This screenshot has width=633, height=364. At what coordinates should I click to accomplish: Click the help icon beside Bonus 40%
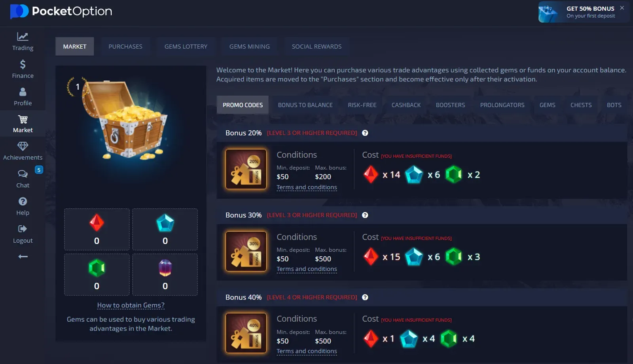(365, 297)
